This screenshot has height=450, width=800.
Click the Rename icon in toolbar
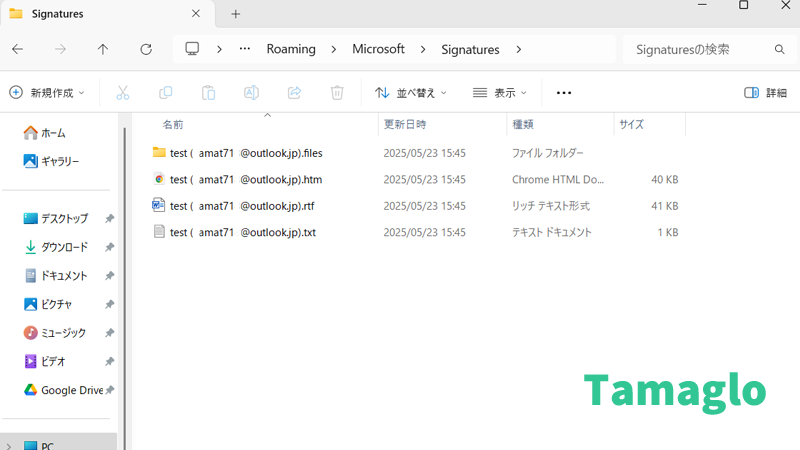(x=251, y=92)
